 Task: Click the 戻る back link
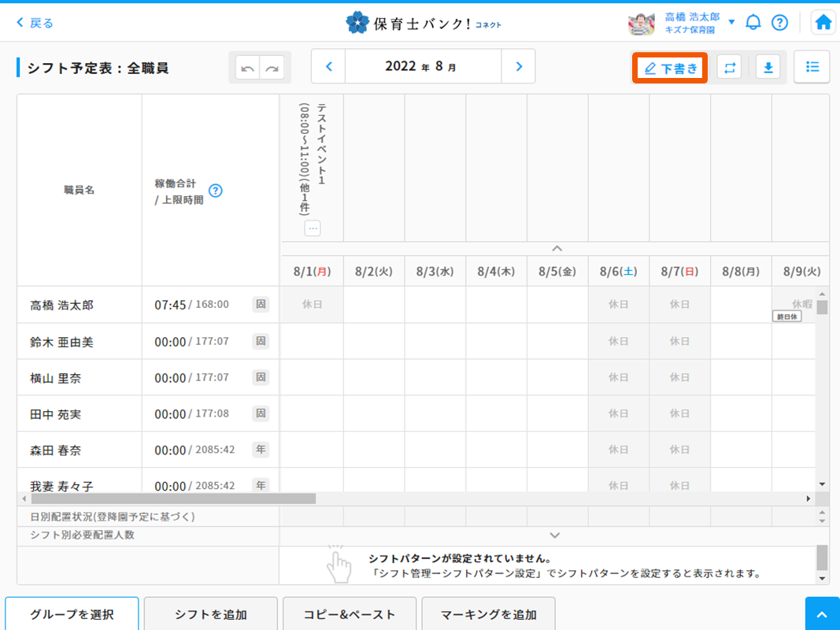coord(35,23)
